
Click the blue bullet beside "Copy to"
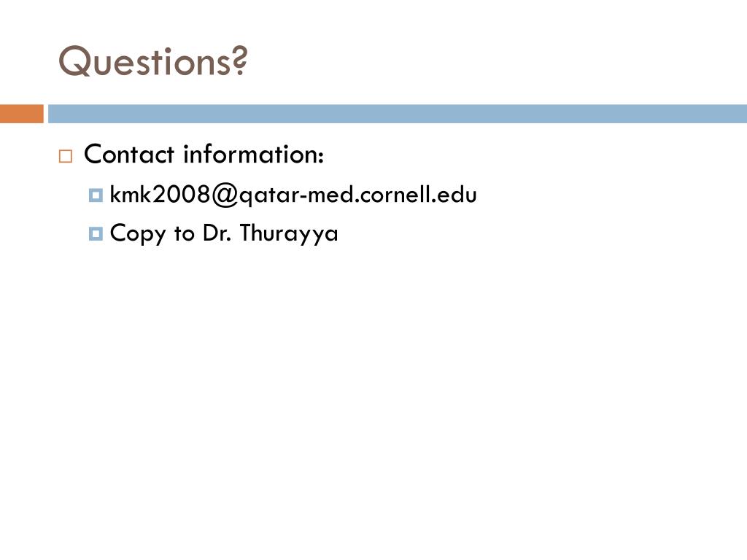[96, 234]
